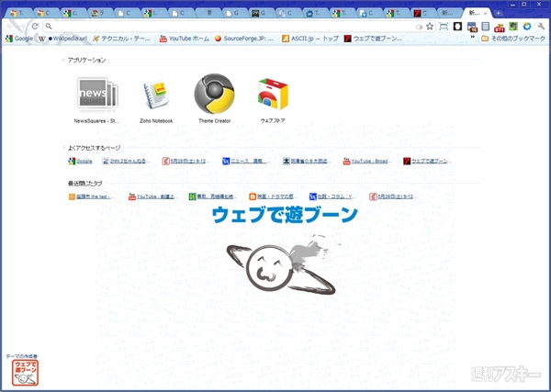Open a new tab with plus button
This screenshot has height=392, width=551.
coord(498,14)
